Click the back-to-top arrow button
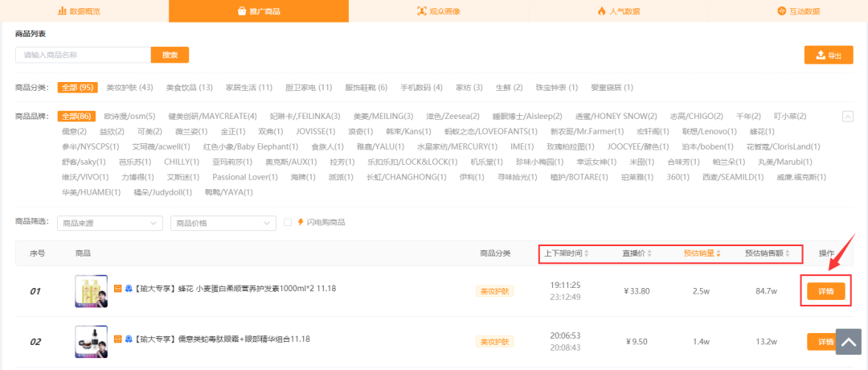This screenshot has width=868, height=370. coord(849,342)
